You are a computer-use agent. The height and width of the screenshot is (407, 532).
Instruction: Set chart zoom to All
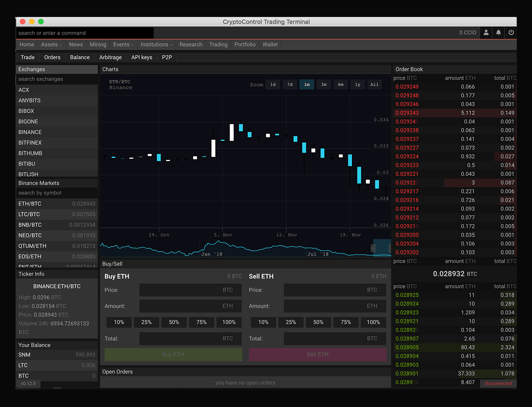click(x=374, y=84)
